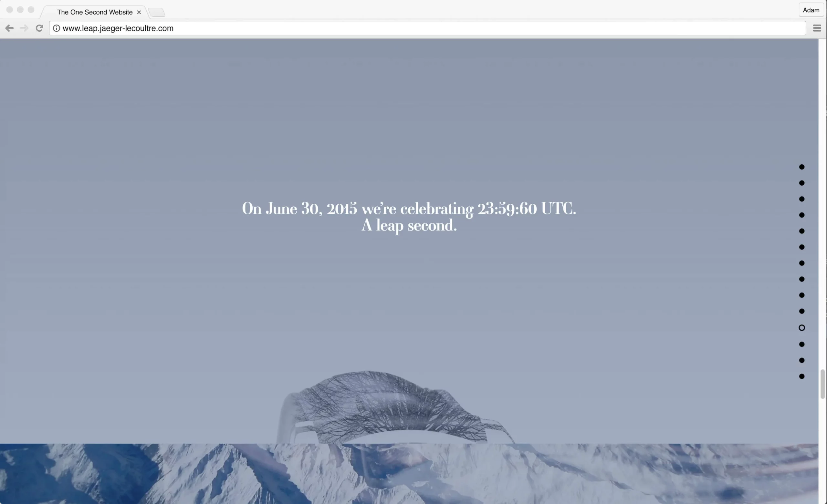Viewport: 827px width, 504px height.
Task: Click the macOS Chrome menu bar item
Action: click(x=818, y=28)
